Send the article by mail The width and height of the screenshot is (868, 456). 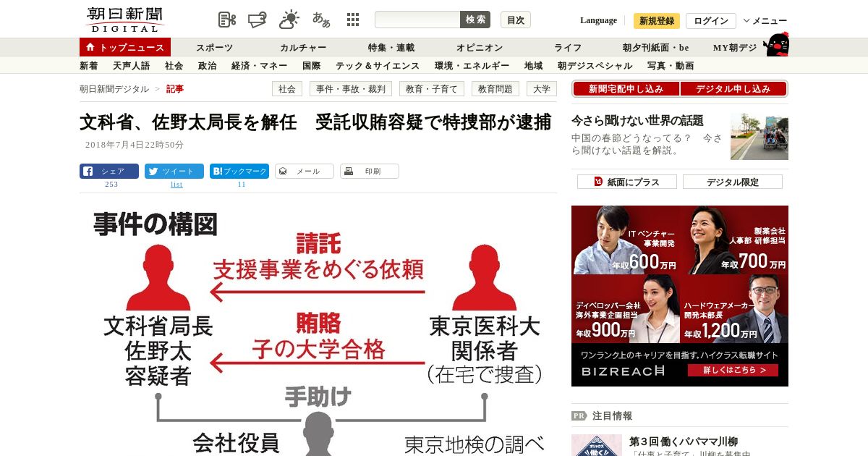[305, 172]
